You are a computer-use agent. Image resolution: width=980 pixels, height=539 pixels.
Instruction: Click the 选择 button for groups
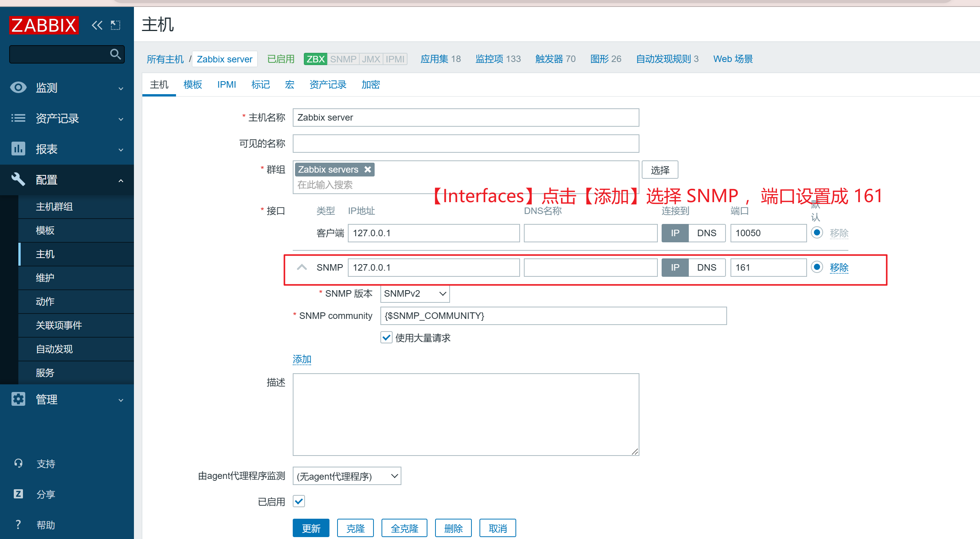point(660,170)
